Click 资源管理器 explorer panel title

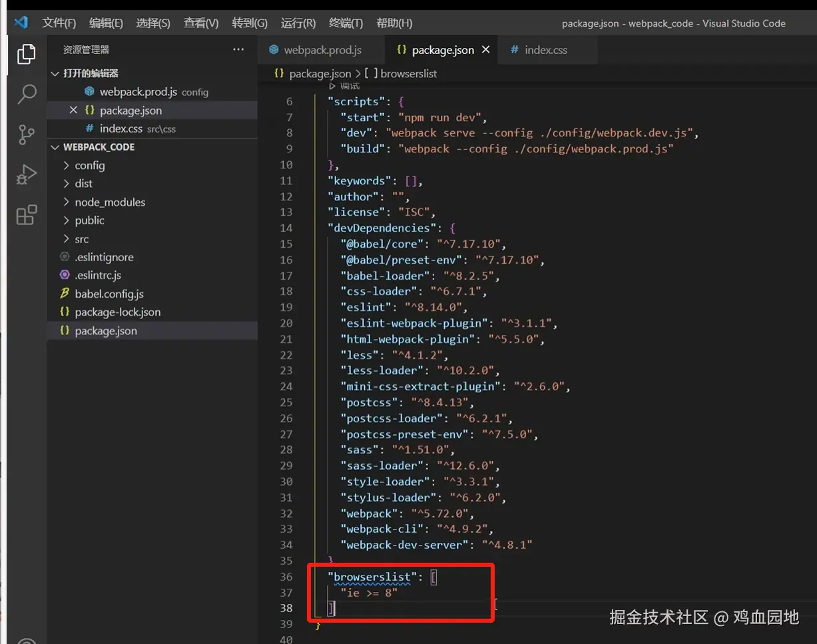(87, 49)
